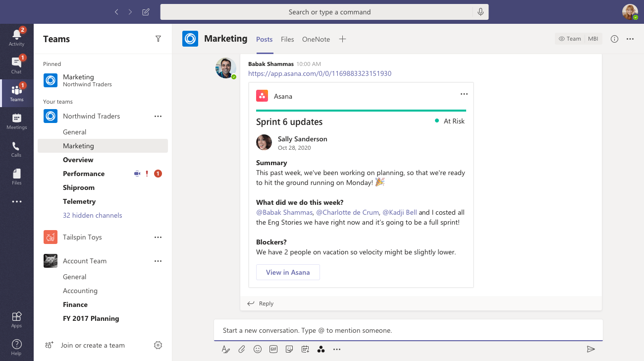Click the video meeting icon beside Performance

(137, 174)
